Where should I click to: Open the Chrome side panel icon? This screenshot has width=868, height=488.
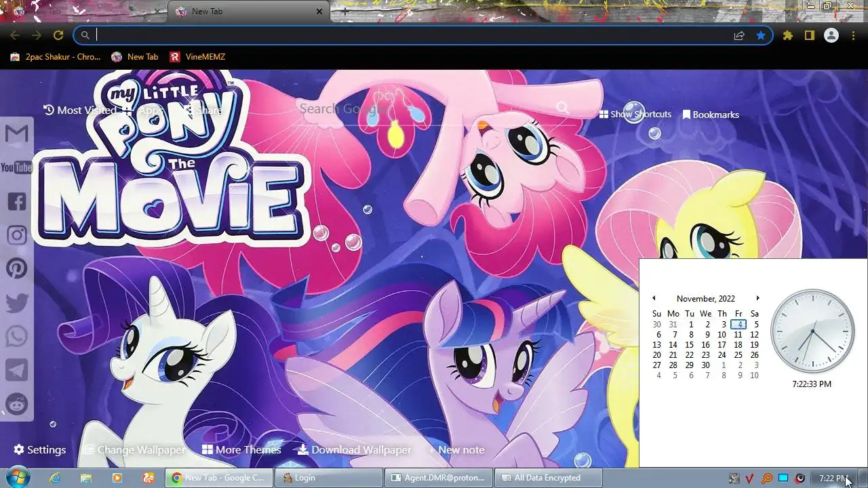tap(809, 35)
